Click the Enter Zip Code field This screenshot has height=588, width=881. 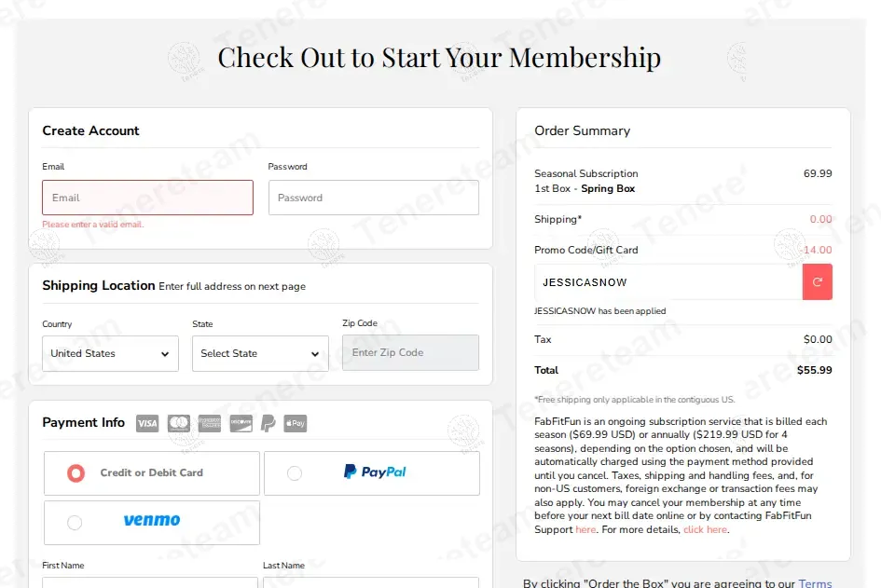(410, 353)
